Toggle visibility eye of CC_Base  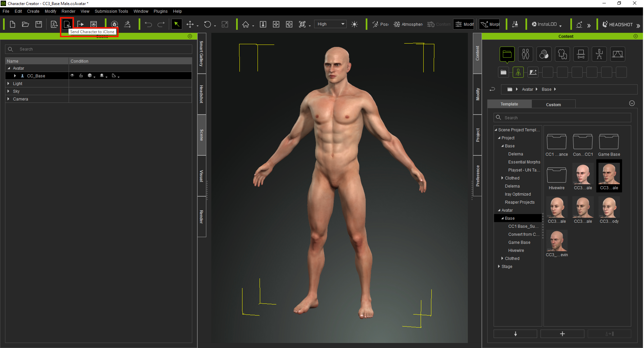72,76
